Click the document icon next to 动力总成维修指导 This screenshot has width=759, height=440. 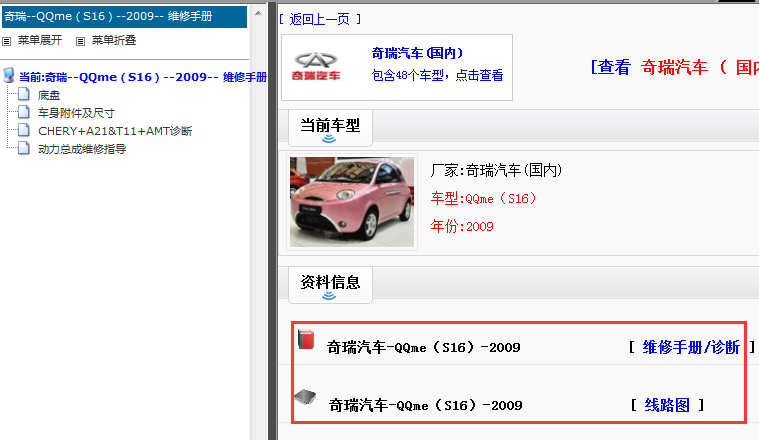(24, 148)
